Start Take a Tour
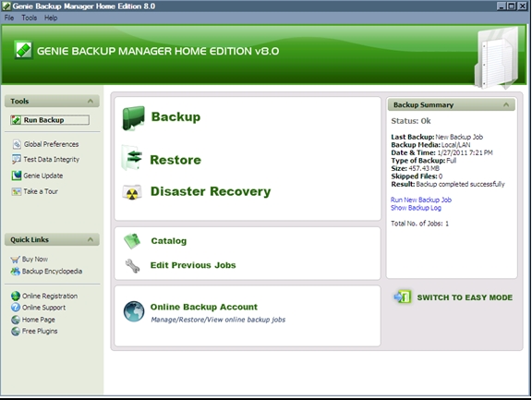The image size is (532, 400). (41, 192)
